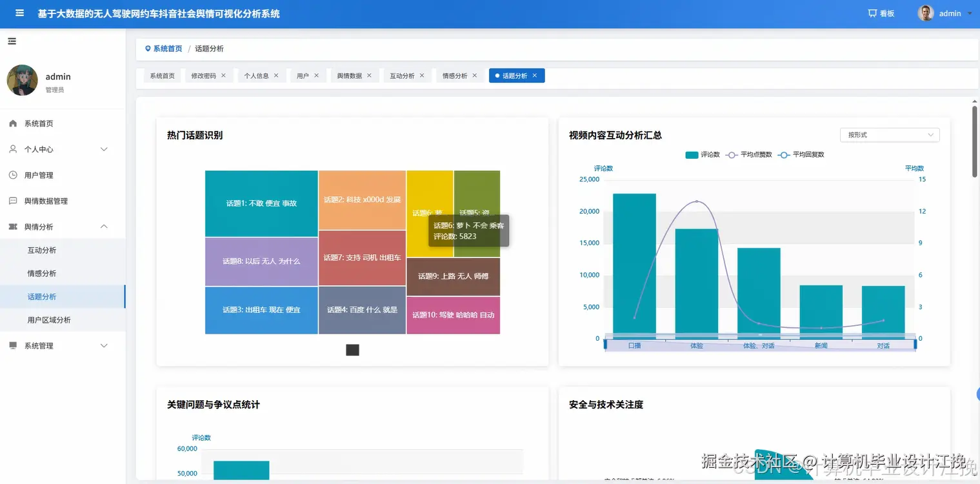This screenshot has width=980, height=484.
Task: Click treemap block 话题7: 支持 司机 出租车
Action: [x=362, y=257]
